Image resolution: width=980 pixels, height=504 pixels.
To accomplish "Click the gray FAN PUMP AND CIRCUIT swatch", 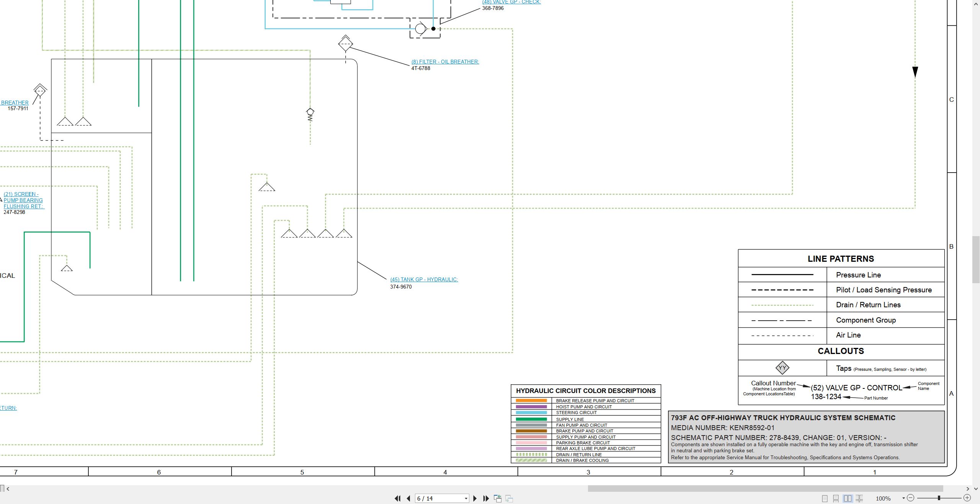I will [x=531, y=425].
